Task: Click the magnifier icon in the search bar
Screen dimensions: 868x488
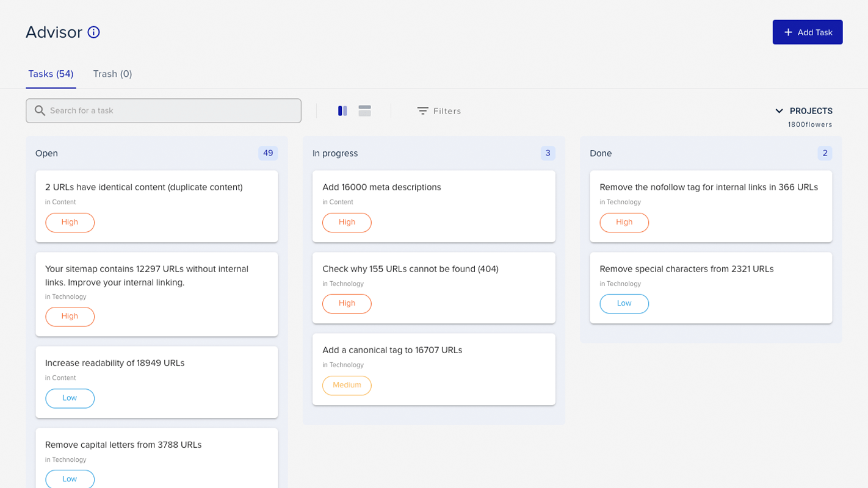Action: 40,110
